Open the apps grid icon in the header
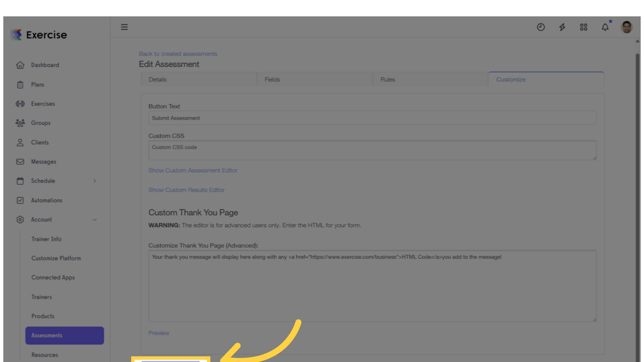The image size is (644, 362). pyautogui.click(x=584, y=27)
